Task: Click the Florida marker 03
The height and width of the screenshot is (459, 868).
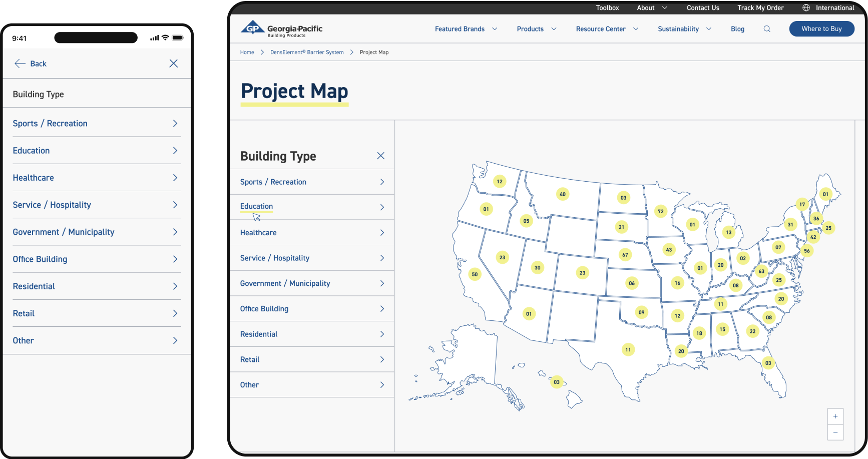Action: pyautogui.click(x=768, y=363)
